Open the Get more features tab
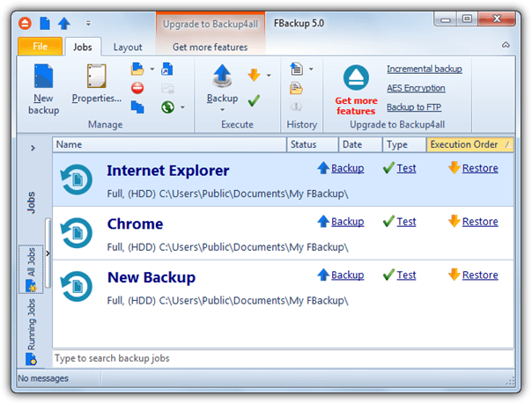This screenshot has width=532, height=403. click(x=210, y=48)
